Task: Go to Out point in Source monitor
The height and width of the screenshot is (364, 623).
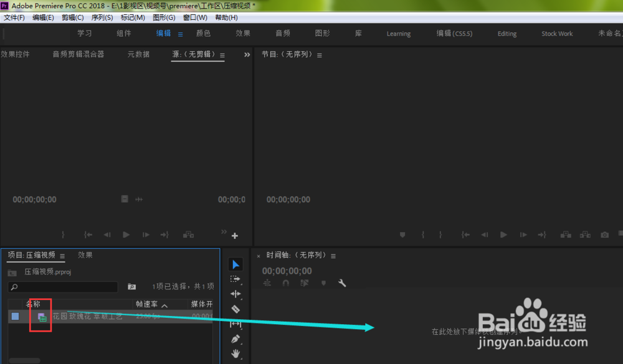Action: pyautogui.click(x=164, y=235)
